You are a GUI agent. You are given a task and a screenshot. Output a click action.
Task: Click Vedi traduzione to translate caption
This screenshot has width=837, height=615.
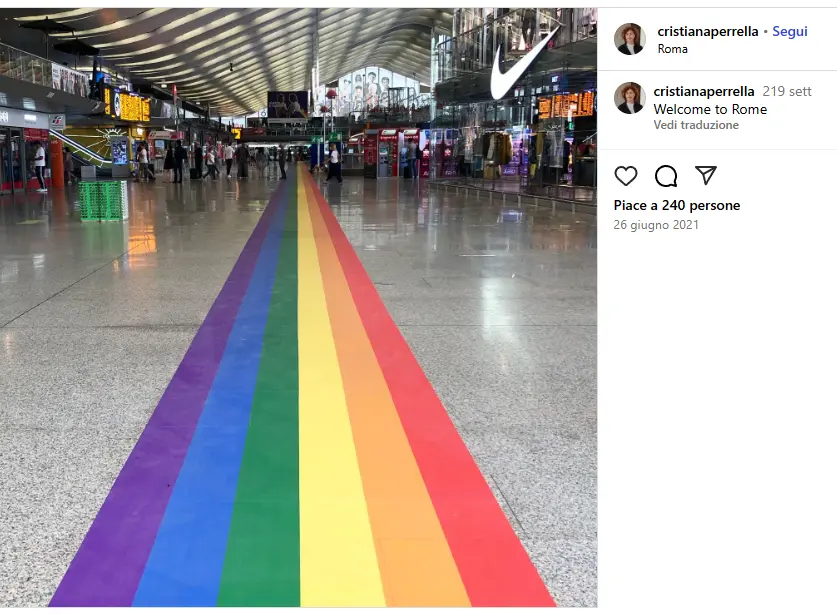(x=696, y=125)
